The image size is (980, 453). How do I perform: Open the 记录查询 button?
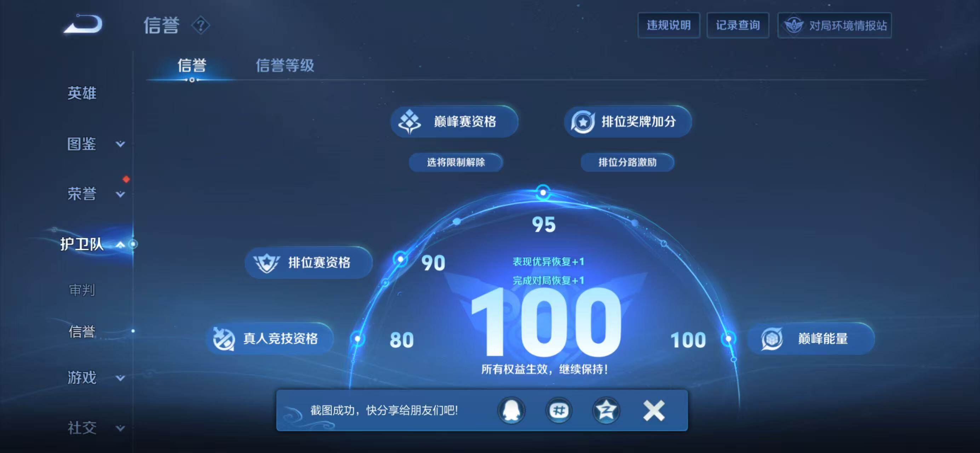pyautogui.click(x=738, y=25)
